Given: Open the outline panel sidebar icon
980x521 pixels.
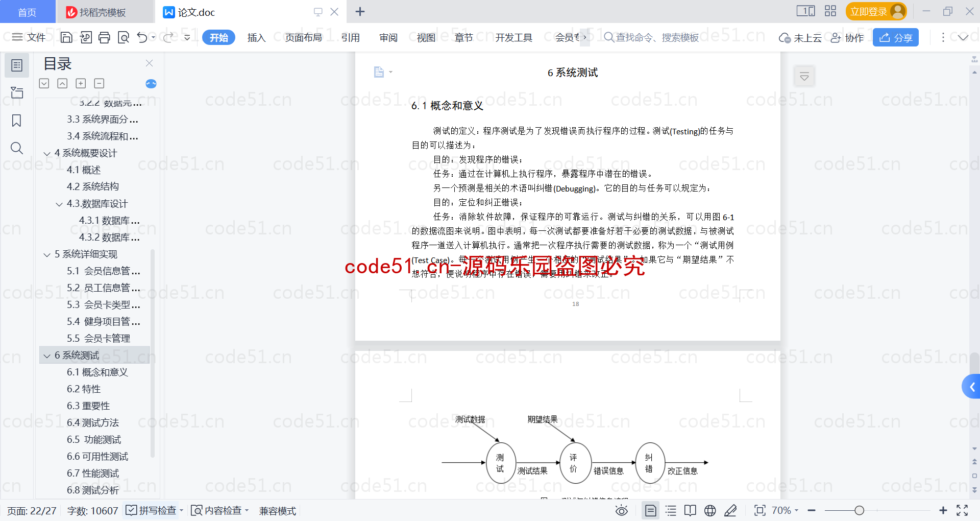Looking at the screenshot, I should [17, 65].
